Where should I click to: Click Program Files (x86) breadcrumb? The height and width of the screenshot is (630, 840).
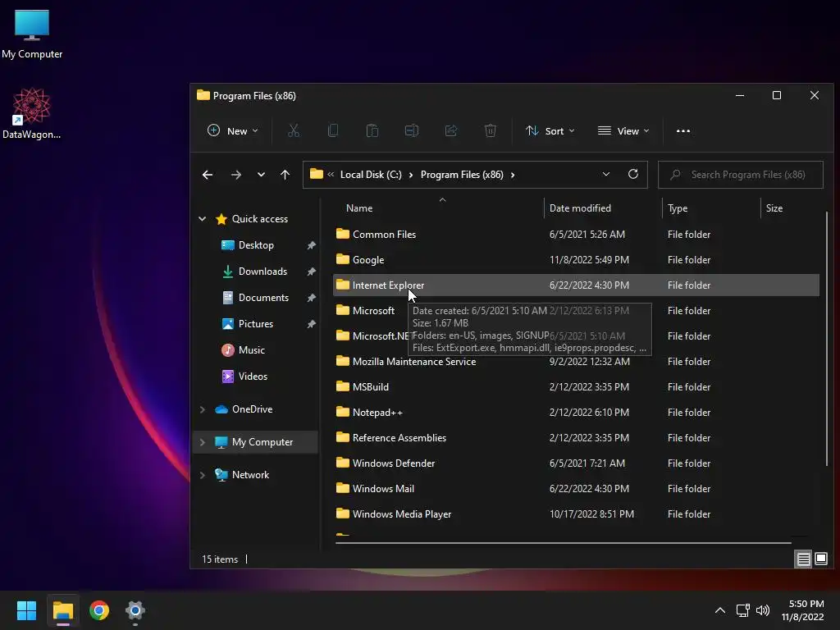[x=462, y=175]
